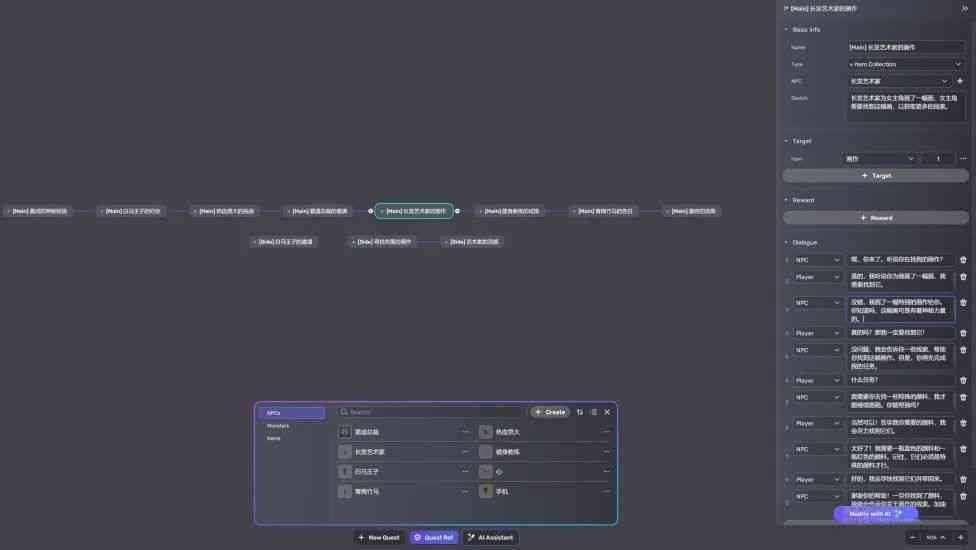Delete the third dialogue line, the focused NPC row

[x=963, y=303]
